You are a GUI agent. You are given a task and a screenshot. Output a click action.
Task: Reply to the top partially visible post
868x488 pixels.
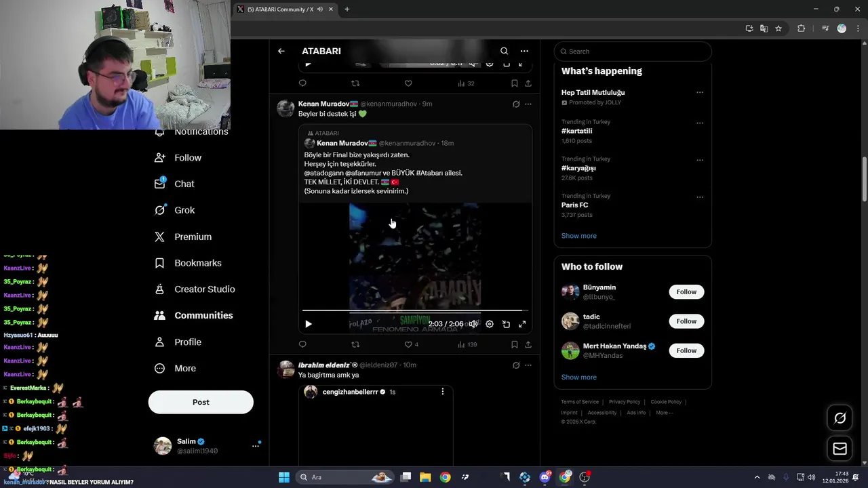click(302, 83)
